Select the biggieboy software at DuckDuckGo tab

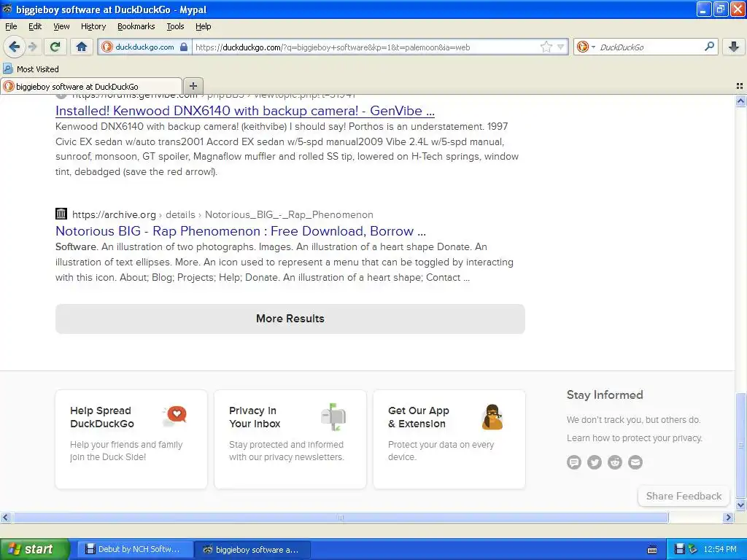coord(91,86)
